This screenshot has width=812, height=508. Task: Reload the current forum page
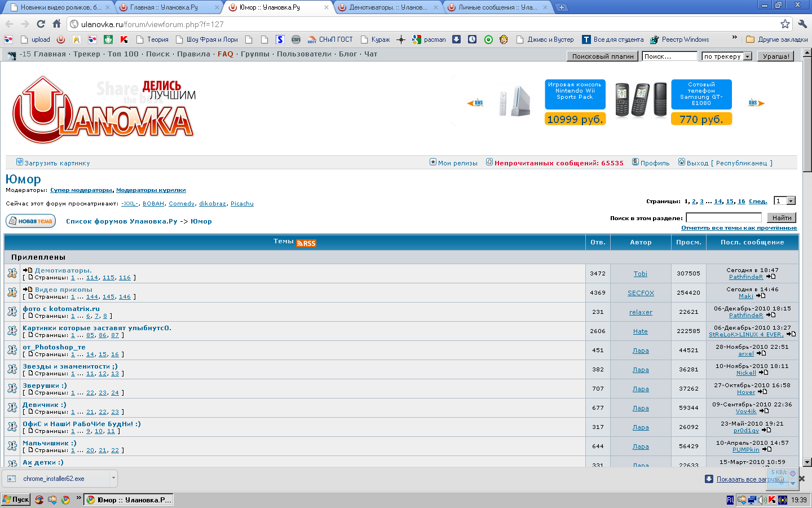coord(41,24)
